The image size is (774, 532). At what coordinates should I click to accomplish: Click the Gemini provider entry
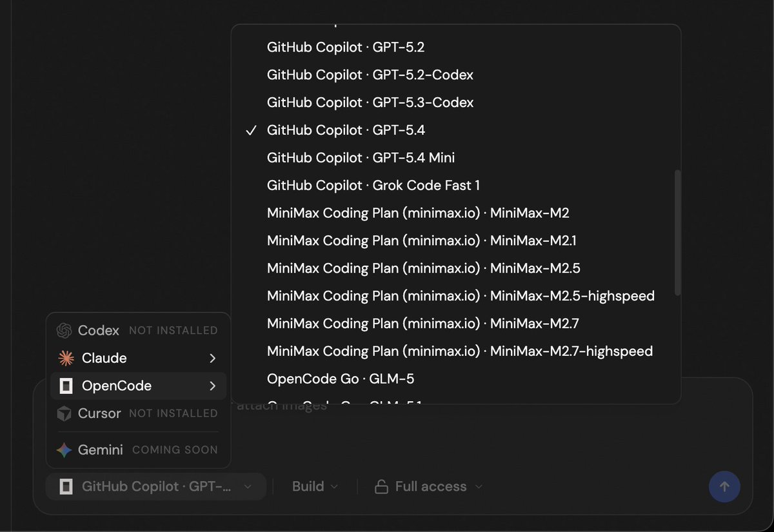[x=138, y=450]
